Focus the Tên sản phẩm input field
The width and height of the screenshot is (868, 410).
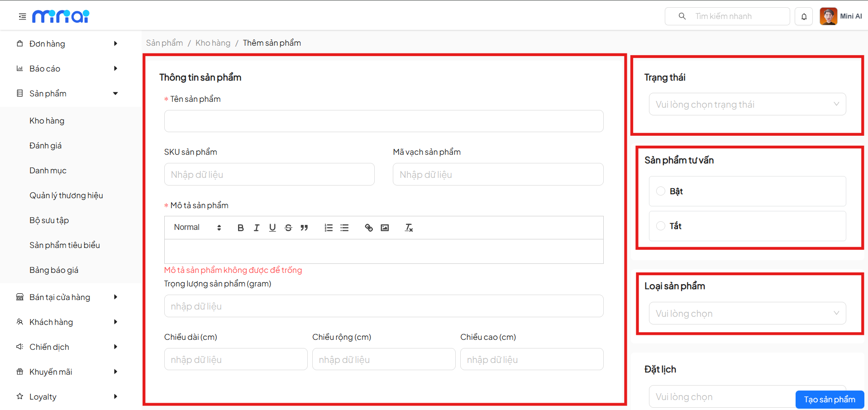383,121
